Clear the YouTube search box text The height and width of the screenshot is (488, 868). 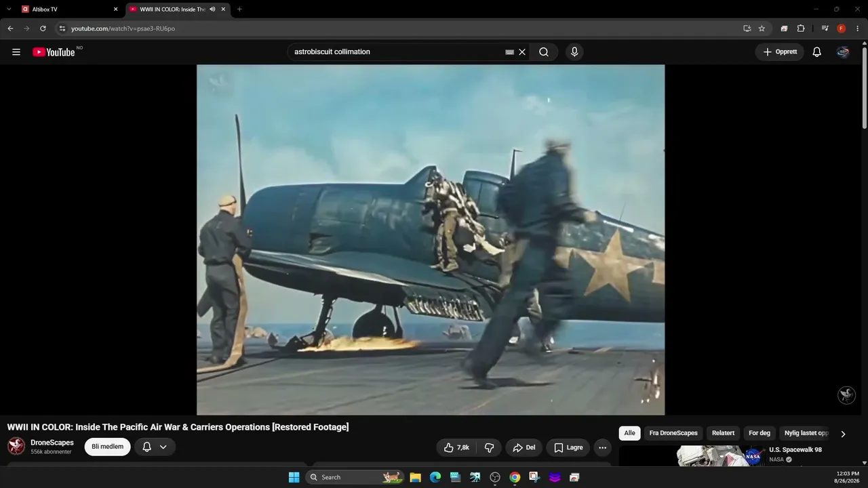coord(522,52)
